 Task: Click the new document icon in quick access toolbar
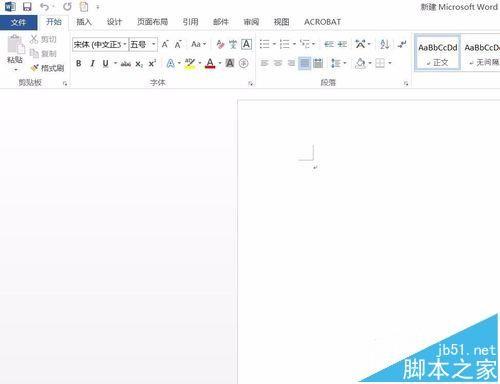point(84,7)
